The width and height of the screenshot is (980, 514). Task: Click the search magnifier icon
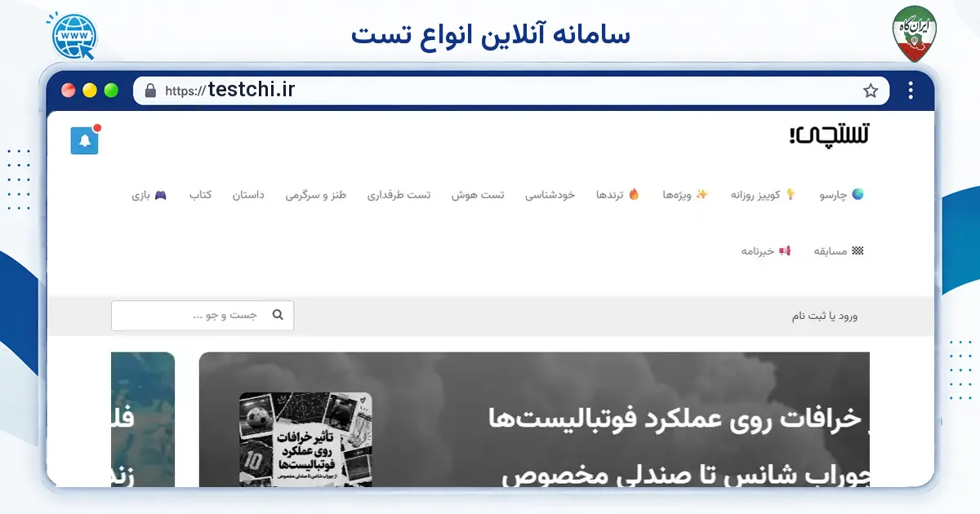[278, 315]
